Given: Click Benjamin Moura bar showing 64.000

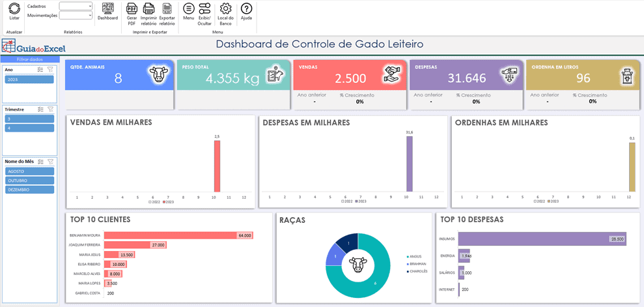Looking at the screenshot, I should pyautogui.click(x=178, y=235).
